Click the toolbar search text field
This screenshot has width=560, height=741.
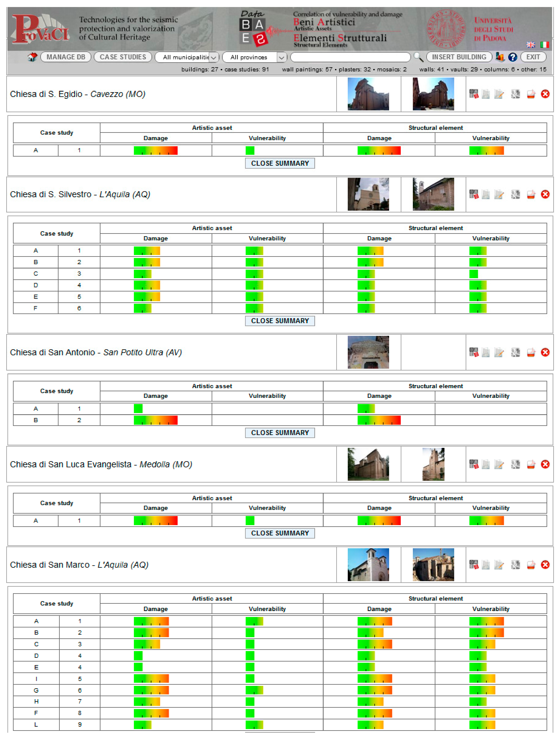(x=350, y=57)
